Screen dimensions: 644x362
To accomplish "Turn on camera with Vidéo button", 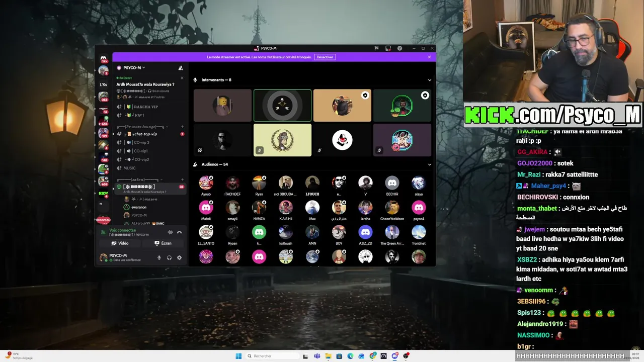I will (120, 243).
